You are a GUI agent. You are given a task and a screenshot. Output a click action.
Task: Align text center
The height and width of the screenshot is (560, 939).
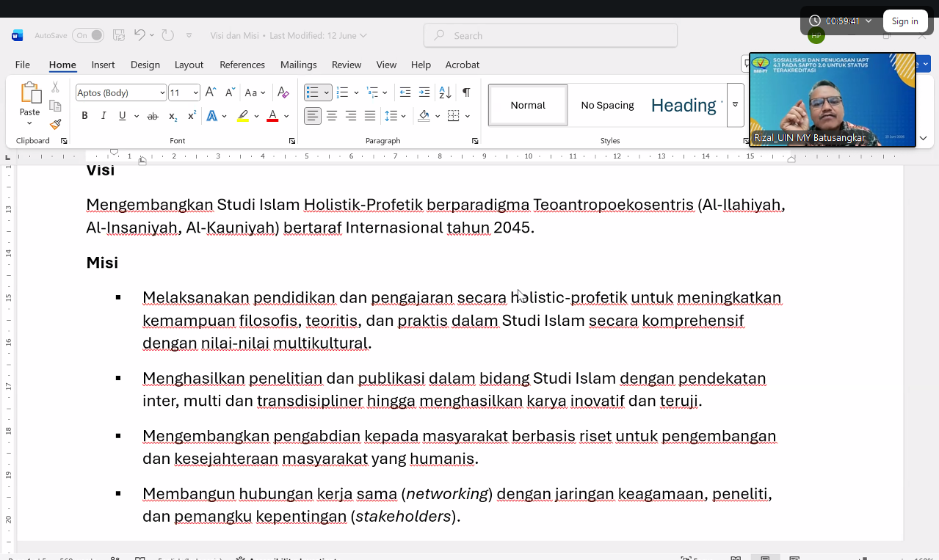coord(332,116)
